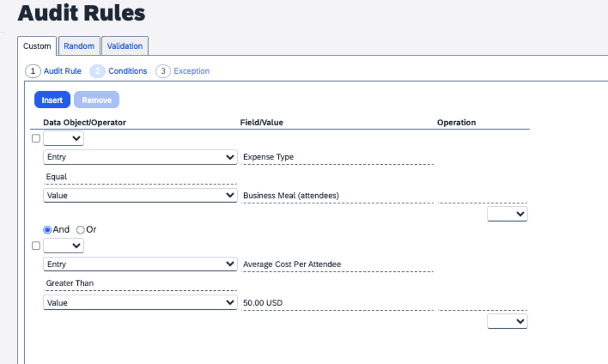Viewport: 608px width, 364px height.
Task: Select the And radio button
Action: tap(47, 230)
